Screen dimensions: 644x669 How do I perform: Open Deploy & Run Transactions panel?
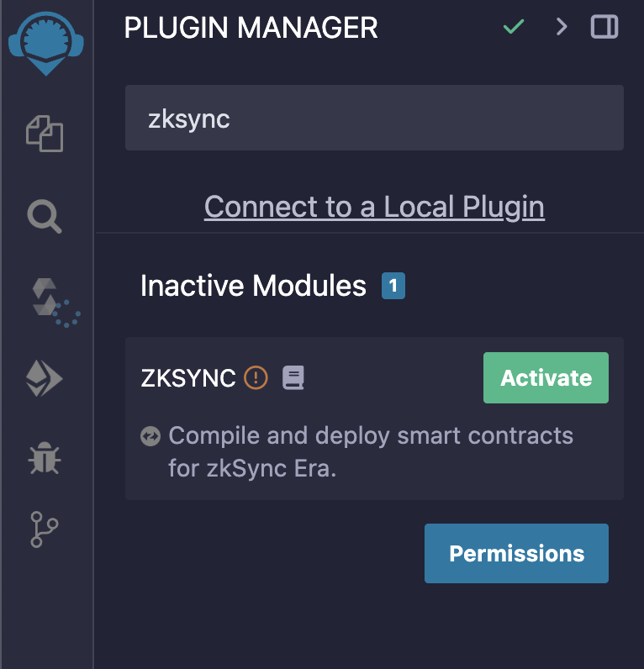(45, 381)
